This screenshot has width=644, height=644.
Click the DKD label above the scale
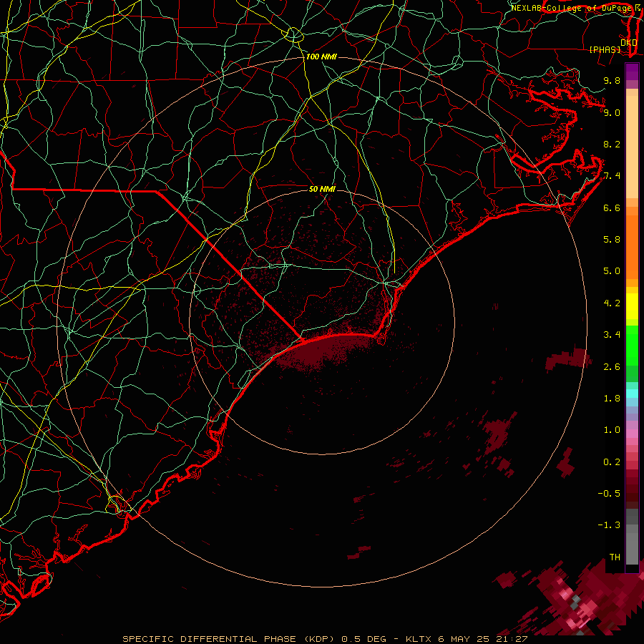pyautogui.click(x=629, y=43)
